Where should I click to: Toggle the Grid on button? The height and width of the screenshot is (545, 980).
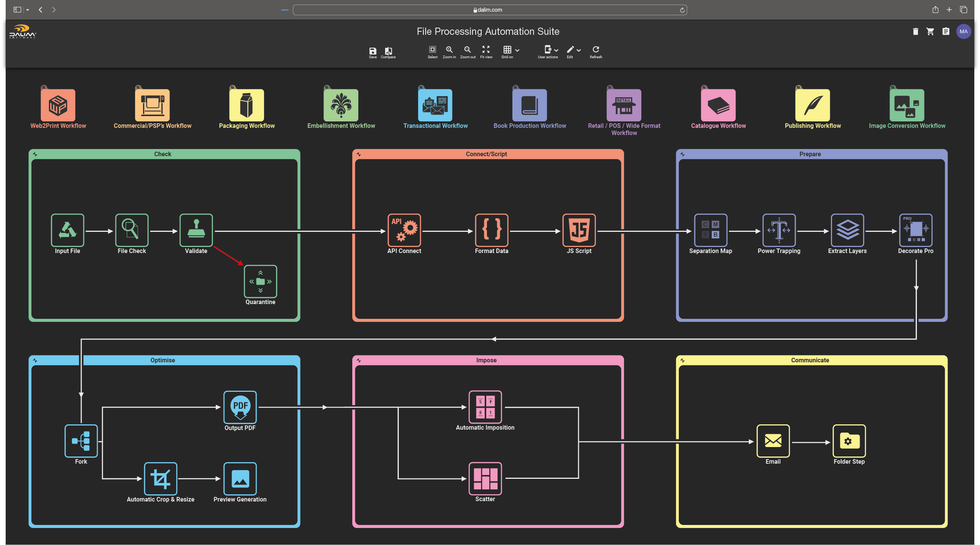[x=507, y=50]
